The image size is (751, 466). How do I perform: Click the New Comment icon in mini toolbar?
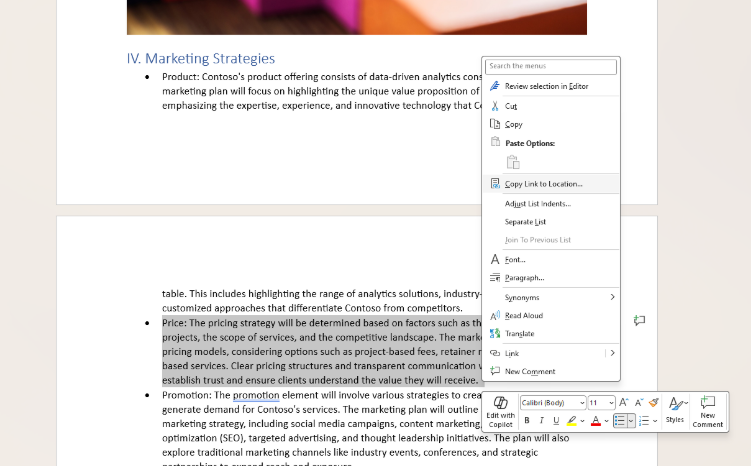point(707,411)
